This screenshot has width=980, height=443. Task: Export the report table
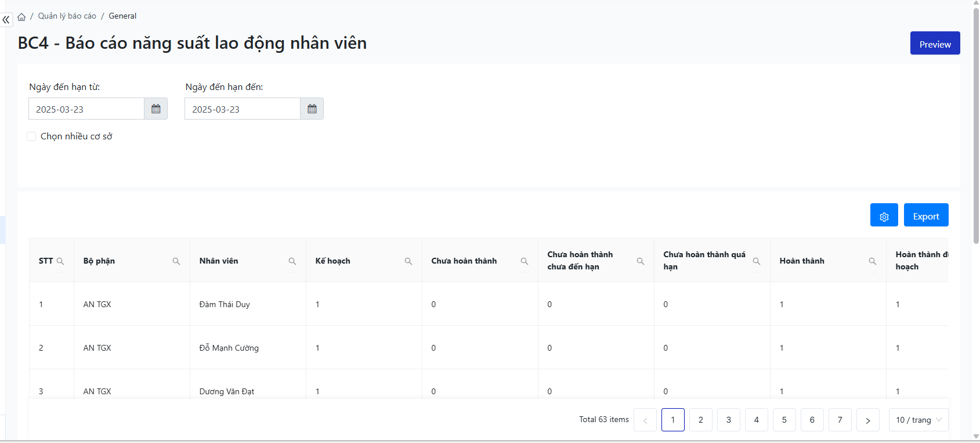click(x=925, y=215)
